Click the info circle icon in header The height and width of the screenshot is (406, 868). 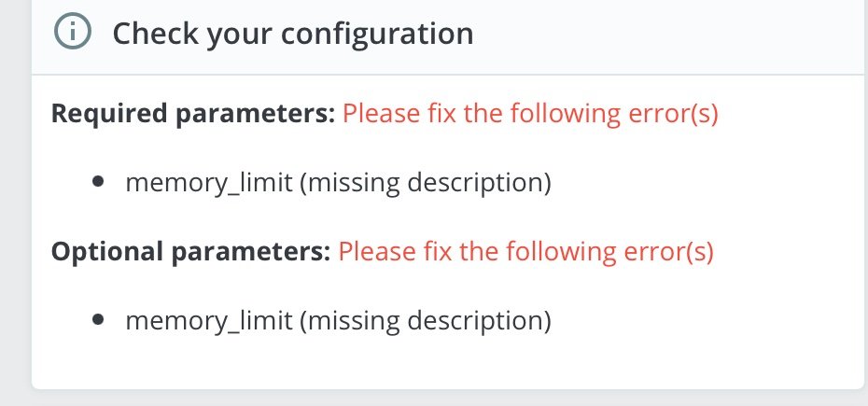click(x=73, y=31)
